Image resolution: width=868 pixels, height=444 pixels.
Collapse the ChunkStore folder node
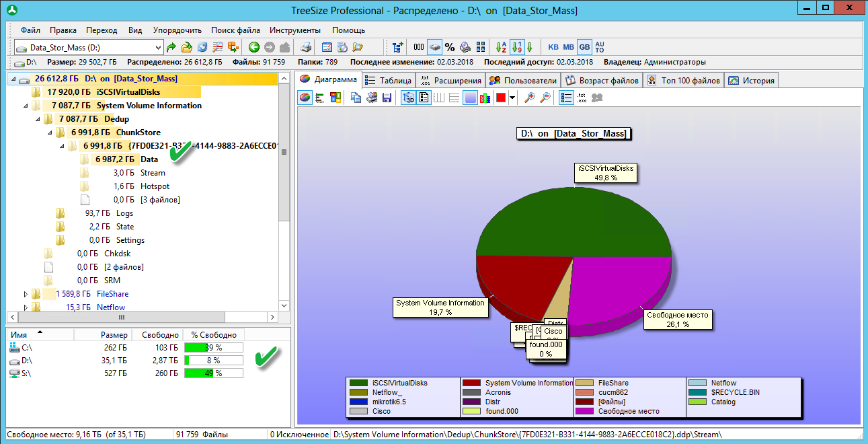pos(49,133)
